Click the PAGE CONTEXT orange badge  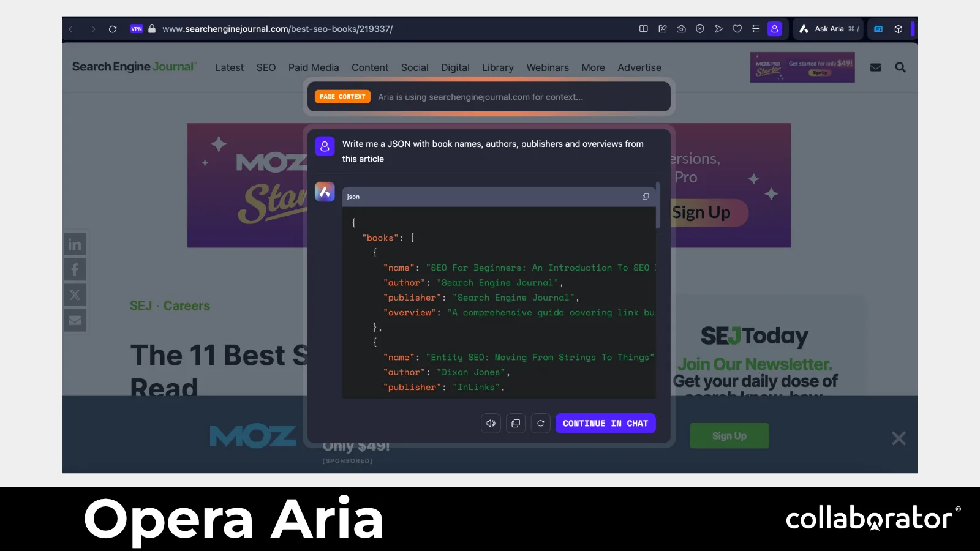tap(342, 97)
